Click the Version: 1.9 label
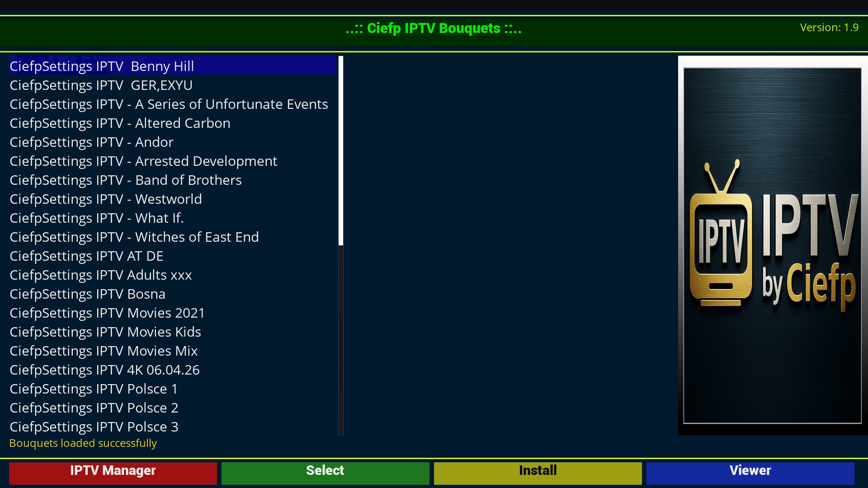 pyautogui.click(x=829, y=28)
